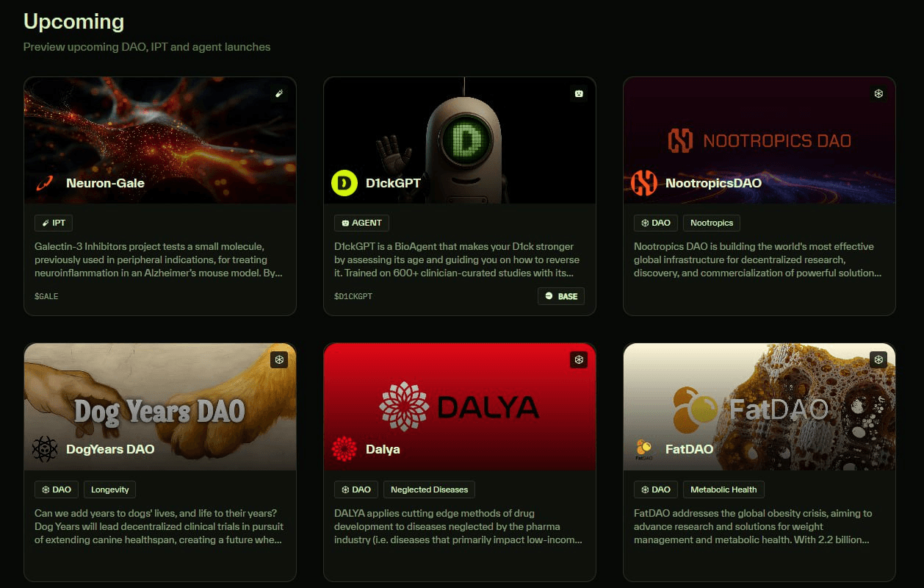
Task: Click the cube icon on Dalya banner corner
Action: 579,359
